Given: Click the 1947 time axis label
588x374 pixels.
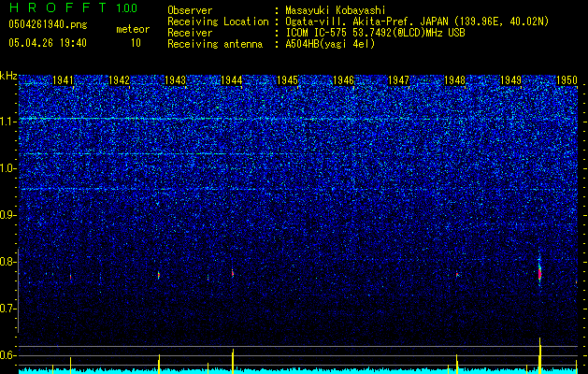Looking at the screenshot, I should click(398, 80).
